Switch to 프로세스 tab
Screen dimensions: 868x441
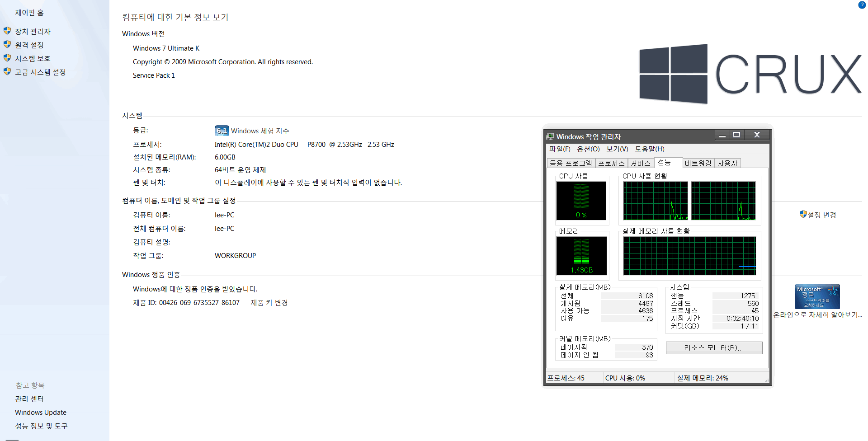point(611,163)
